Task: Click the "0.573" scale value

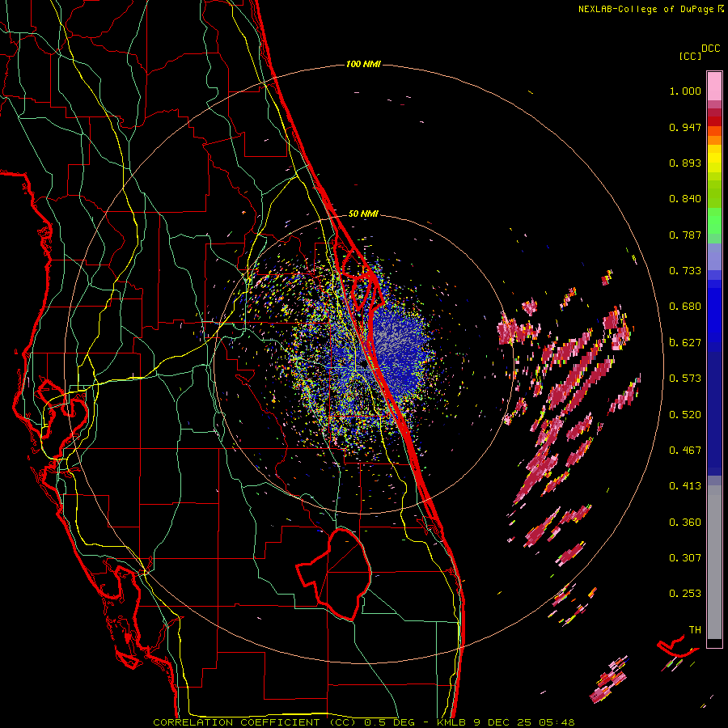Action: pos(685,379)
